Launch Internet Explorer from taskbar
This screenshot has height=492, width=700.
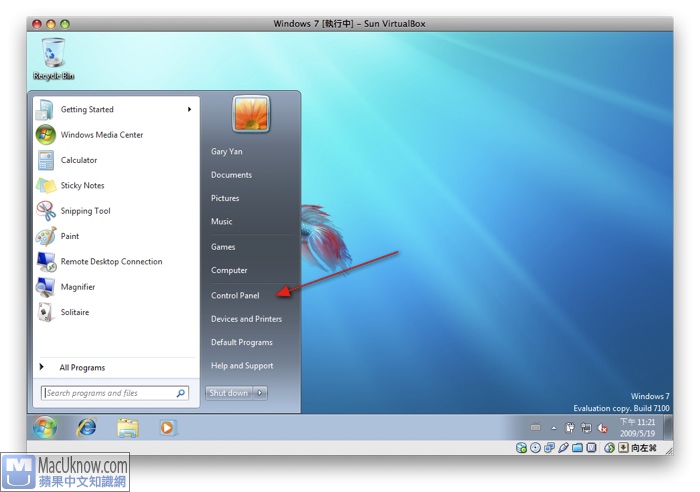87,428
